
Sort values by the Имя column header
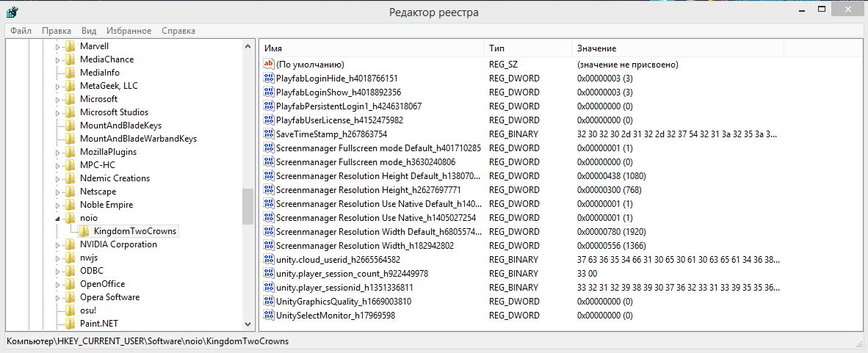[x=372, y=48]
